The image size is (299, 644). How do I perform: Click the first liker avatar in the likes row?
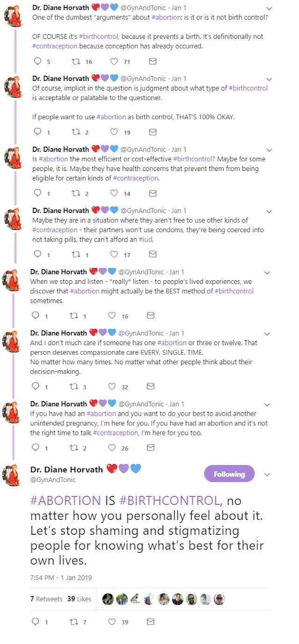pos(107,599)
